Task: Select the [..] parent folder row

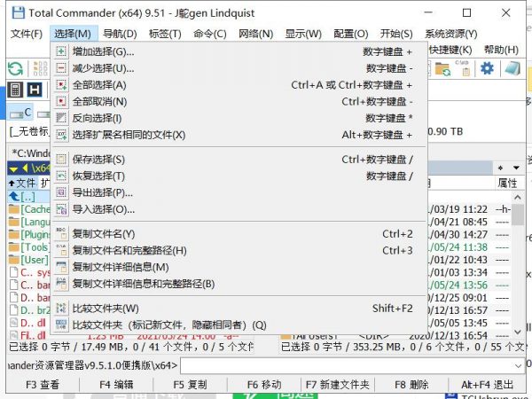Action: [29, 197]
